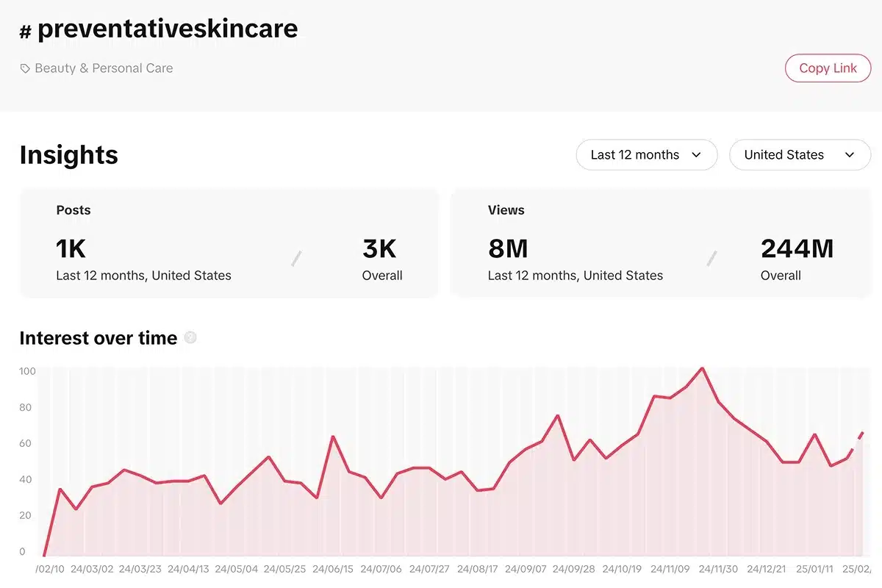The height and width of the screenshot is (588, 882).
Task: Click the 24/03/02 date label on the axis
Action: [x=92, y=569]
